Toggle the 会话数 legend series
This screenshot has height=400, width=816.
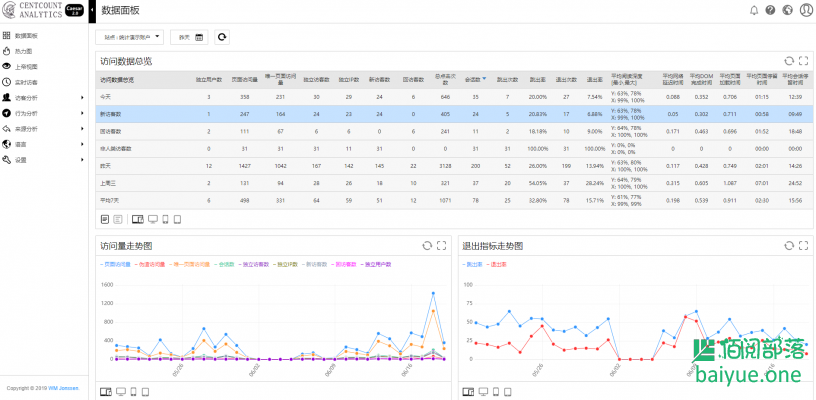[x=224, y=264]
